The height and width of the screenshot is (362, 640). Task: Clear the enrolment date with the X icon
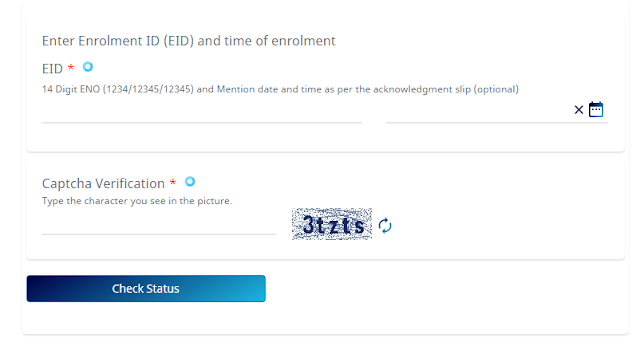578,110
